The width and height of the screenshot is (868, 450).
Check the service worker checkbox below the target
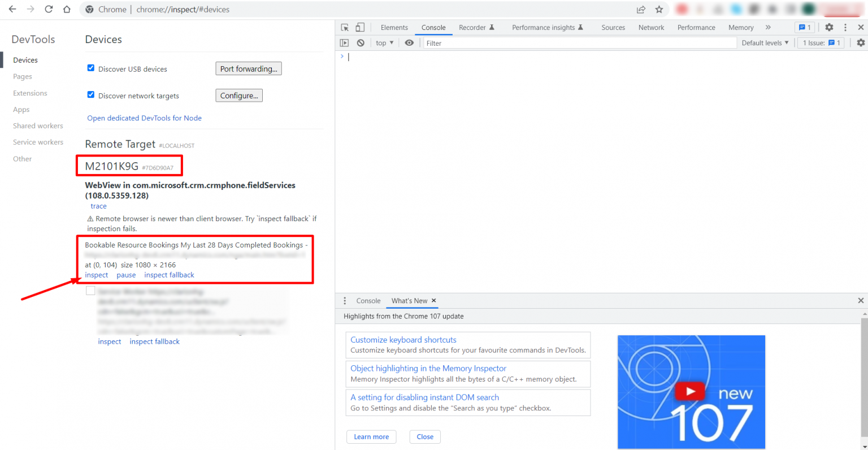(x=90, y=290)
